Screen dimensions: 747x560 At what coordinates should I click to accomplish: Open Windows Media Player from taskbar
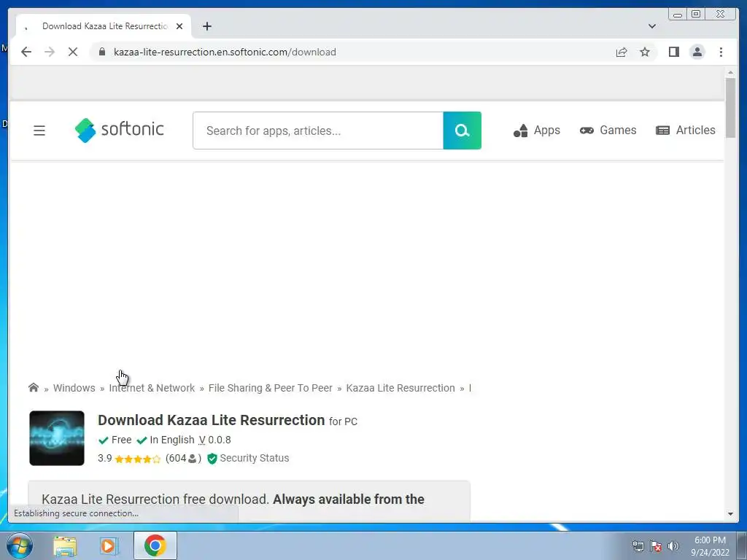(108, 545)
